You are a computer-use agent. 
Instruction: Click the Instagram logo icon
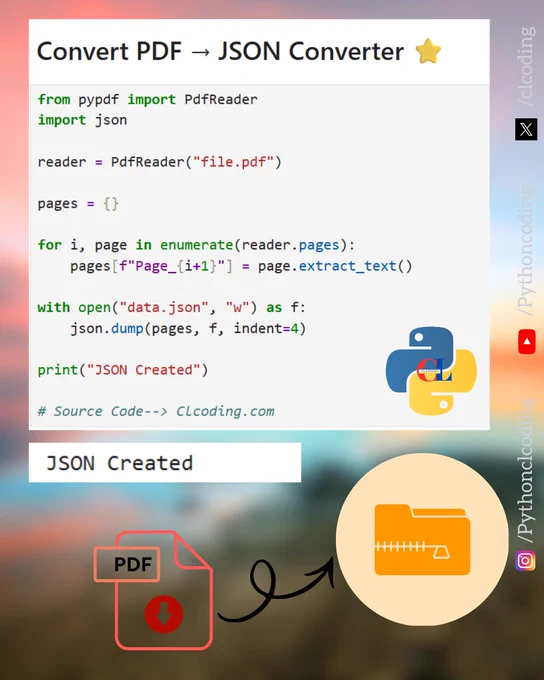[525, 560]
